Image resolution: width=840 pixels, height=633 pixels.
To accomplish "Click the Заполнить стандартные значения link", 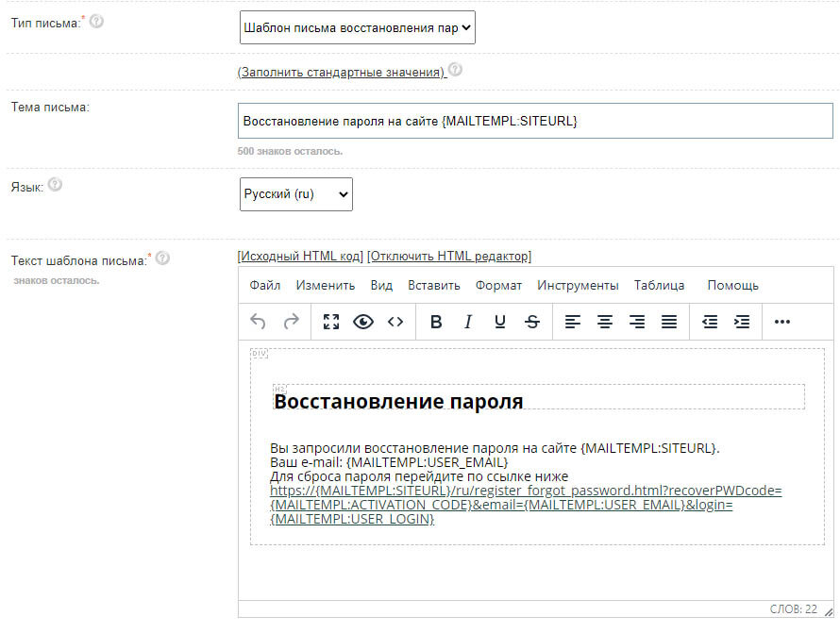I will 341,72.
